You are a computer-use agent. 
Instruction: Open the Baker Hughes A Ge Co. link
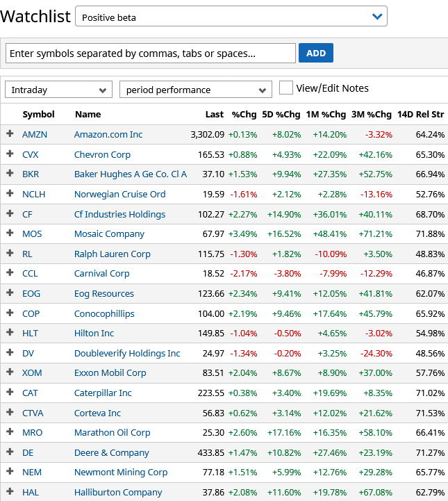(131, 174)
